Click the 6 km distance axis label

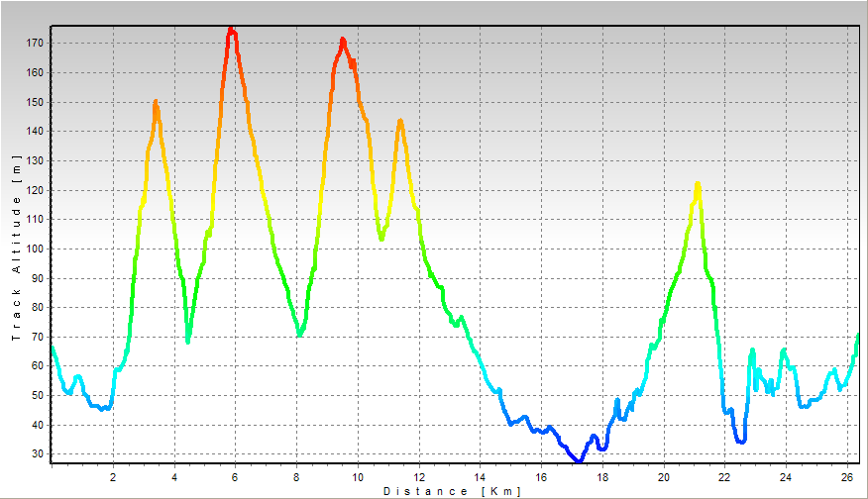pyautogui.click(x=235, y=477)
